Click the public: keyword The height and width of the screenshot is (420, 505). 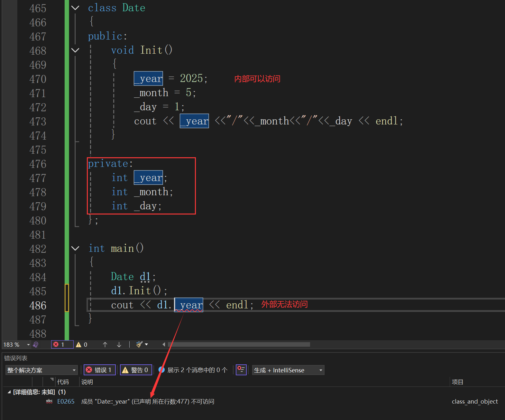107,36
